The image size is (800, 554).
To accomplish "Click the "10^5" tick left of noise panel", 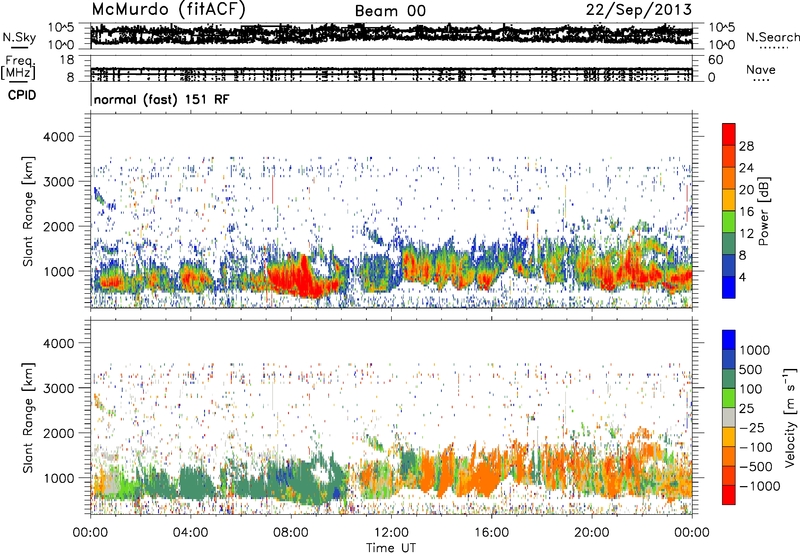I will [x=61, y=27].
